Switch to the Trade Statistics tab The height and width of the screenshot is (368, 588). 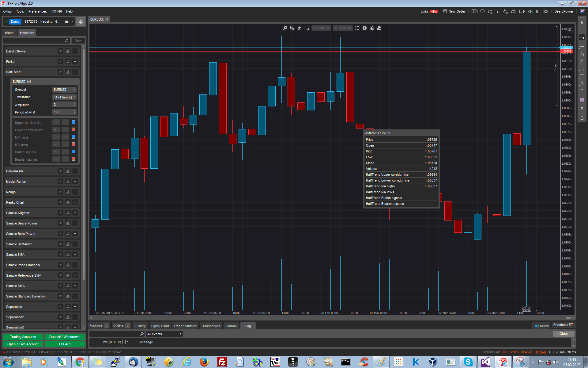pyautogui.click(x=185, y=326)
